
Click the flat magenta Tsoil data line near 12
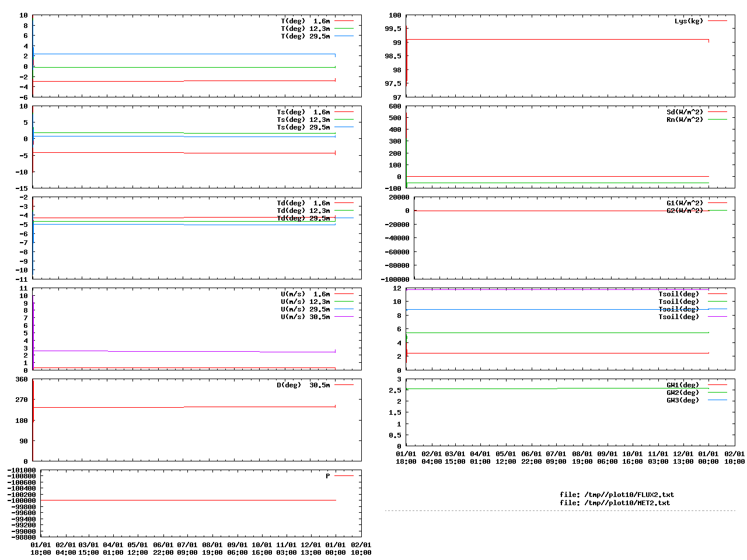point(557,289)
